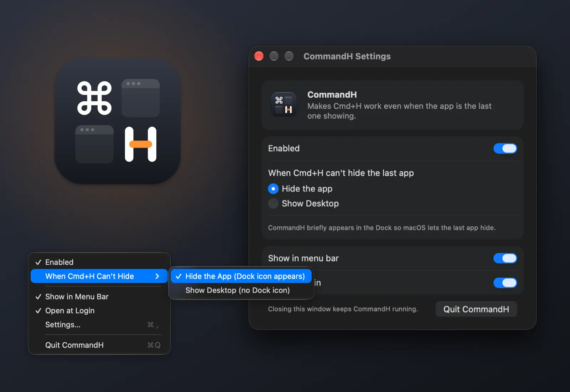
Task: Close the CommandH Settings window
Action: coord(259,56)
